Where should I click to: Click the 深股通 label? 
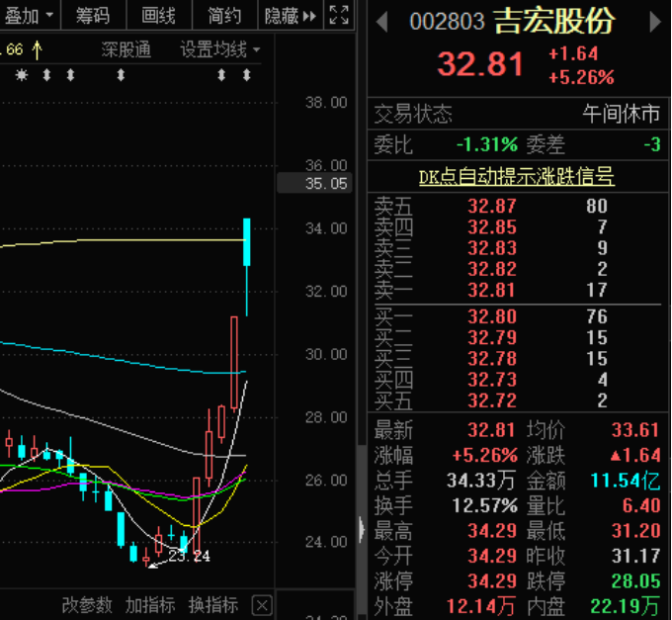pyautogui.click(x=126, y=49)
